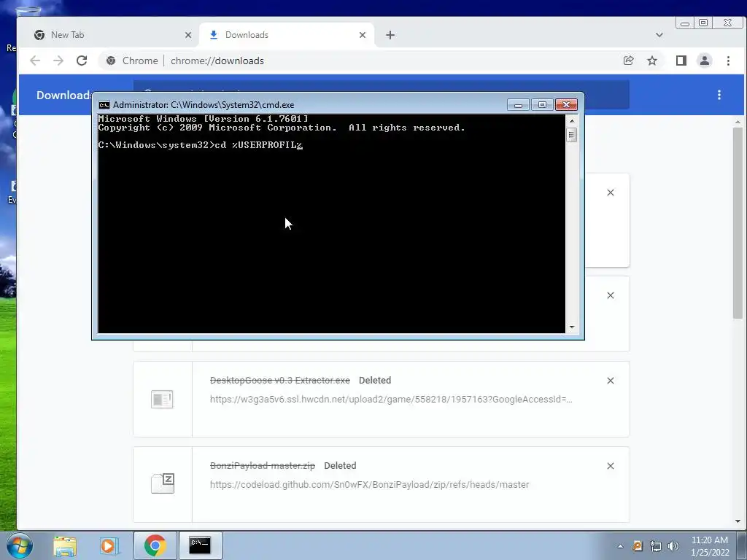Reload the downloads page
The height and width of the screenshot is (560, 747).
click(x=82, y=61)
